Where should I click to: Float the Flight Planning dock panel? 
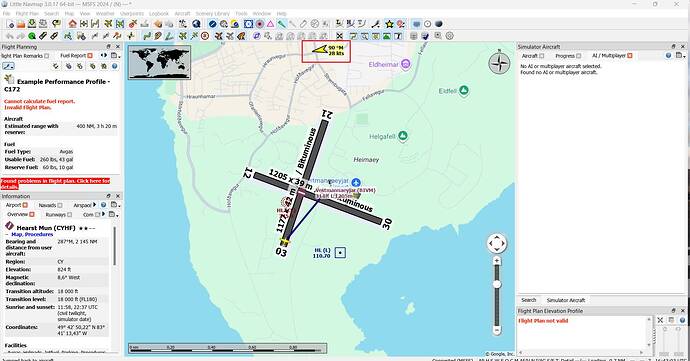pos(109,46)
